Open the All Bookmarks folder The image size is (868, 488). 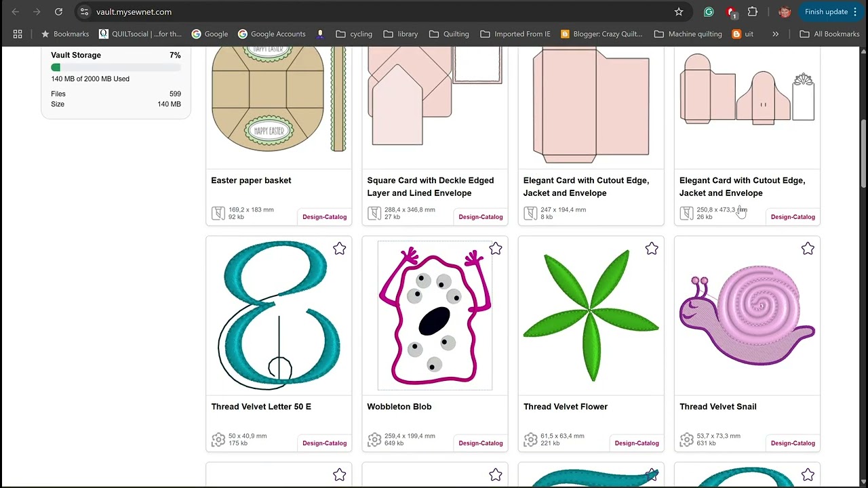(829, 34)
